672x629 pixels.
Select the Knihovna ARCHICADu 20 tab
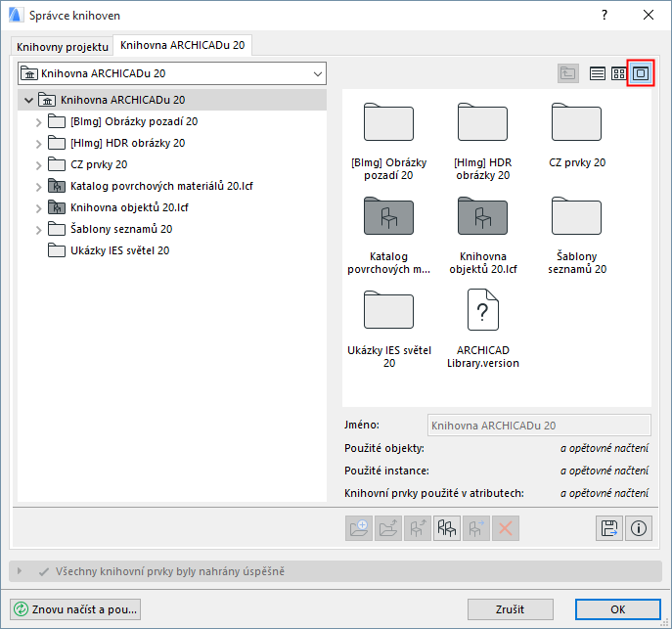coord(183,45)
